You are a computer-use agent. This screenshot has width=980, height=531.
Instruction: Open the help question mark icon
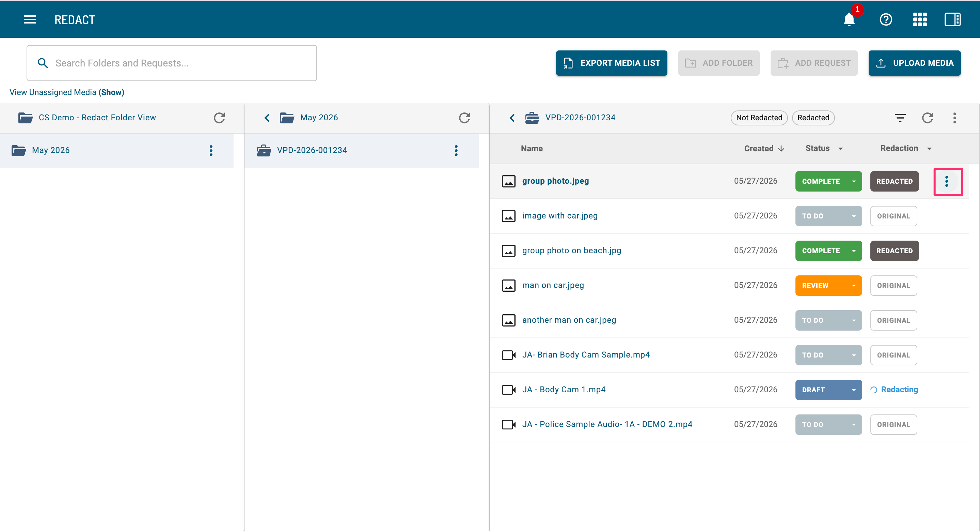[x=886, y=19]
